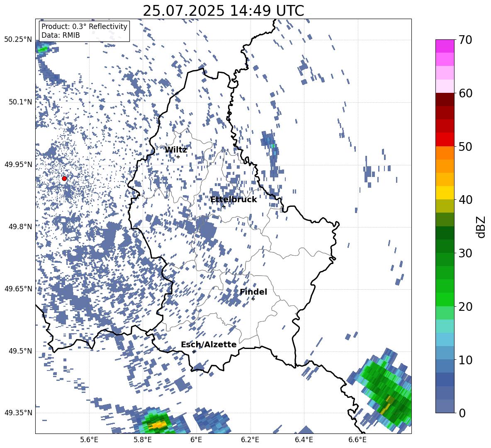491x448 pixels.
Task: Click the 5.6°E longitude tick label
Action: click(x=89, y=440)
